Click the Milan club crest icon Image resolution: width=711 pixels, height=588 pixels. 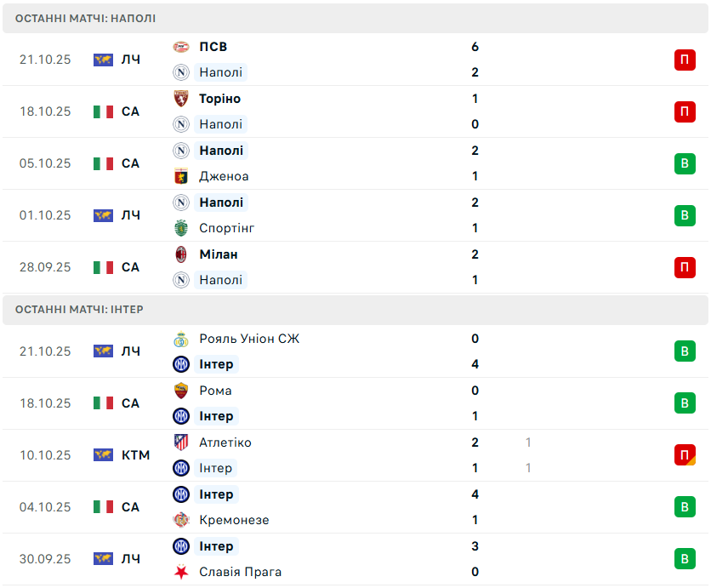[180, 254]
